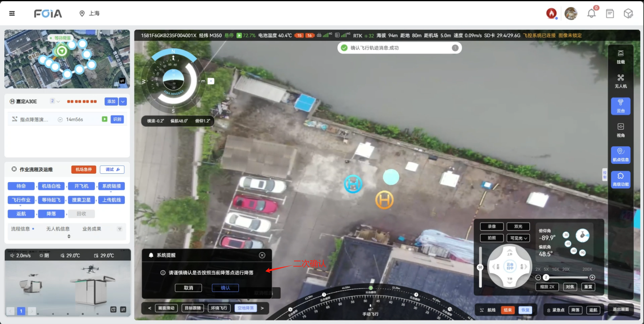Open the dropdown arrow beside 添加
This screenshot has height=324, width=644.
click(123, 102)
